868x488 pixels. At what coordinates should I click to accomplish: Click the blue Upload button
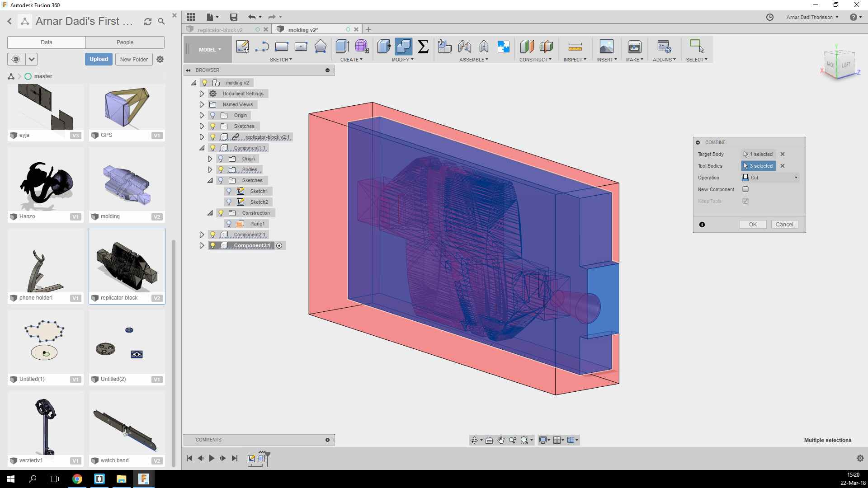click(x=99, y=59)
